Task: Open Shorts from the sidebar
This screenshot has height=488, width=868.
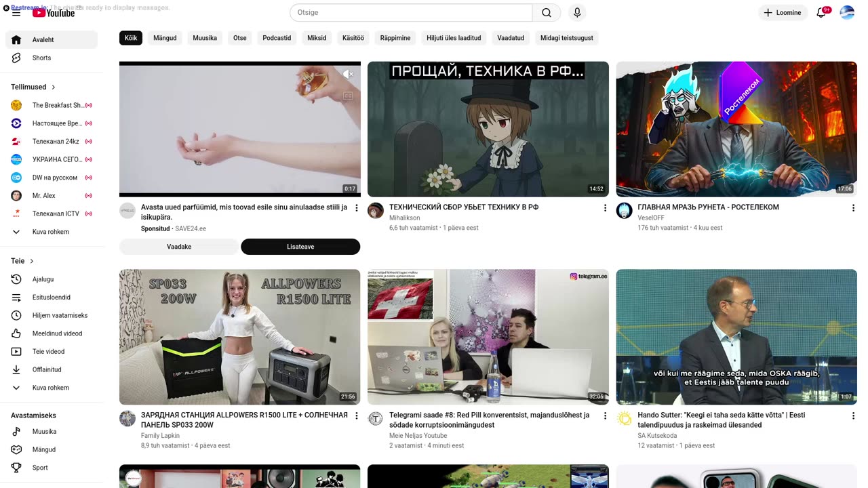Action: pos(52,58)
